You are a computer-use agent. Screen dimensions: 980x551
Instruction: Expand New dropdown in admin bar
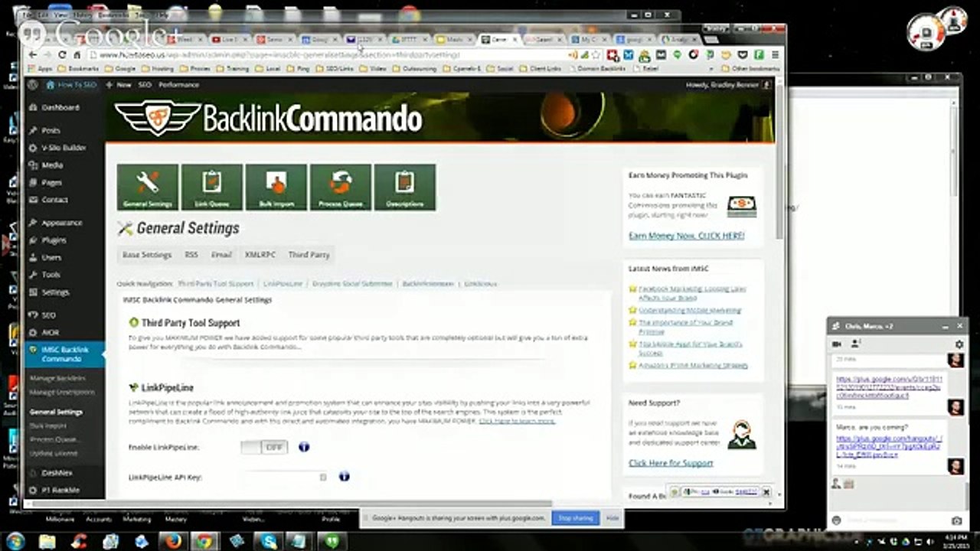120,85
